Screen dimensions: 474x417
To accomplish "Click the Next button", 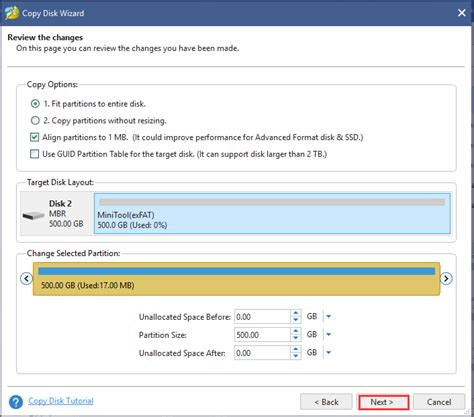I will click(383, 402).
